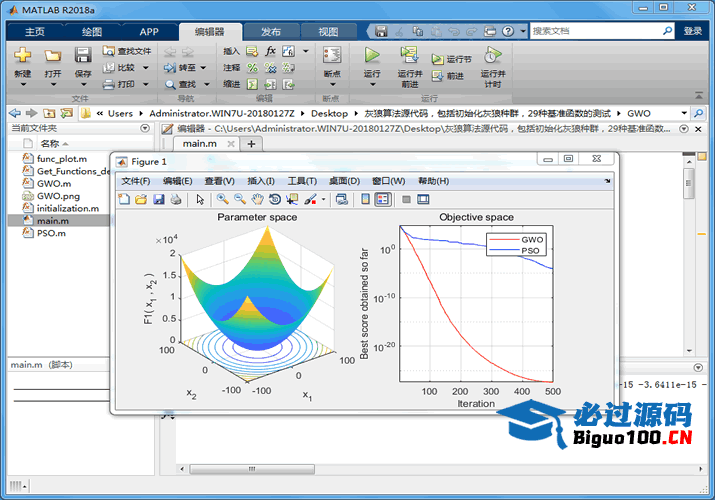Click Advance (前进) button
The image size is (715, 500).
point(448,76)
